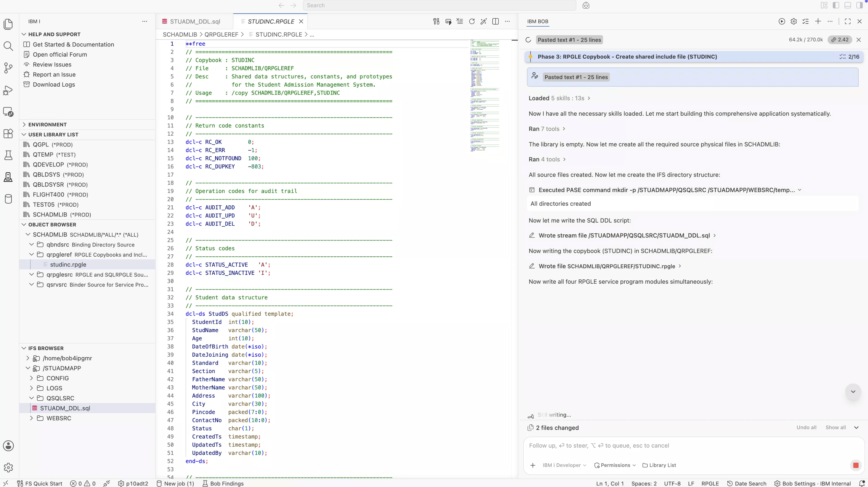Open the copilot icon beside search bar
The image size is (868, 487).
pyautogui.click(x=586, y=5)
